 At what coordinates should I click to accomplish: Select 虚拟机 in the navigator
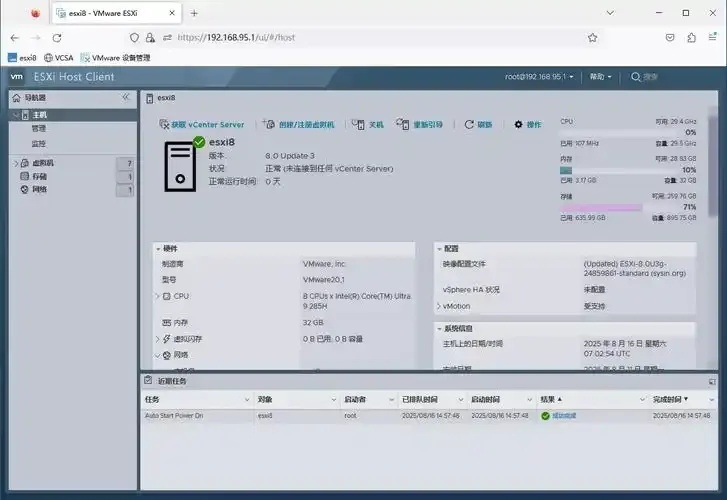43,163
